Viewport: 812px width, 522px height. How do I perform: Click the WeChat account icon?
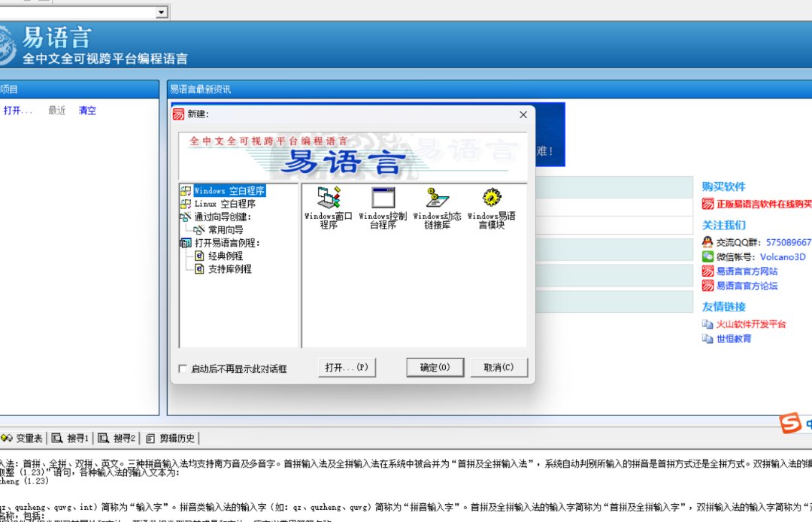707,256
